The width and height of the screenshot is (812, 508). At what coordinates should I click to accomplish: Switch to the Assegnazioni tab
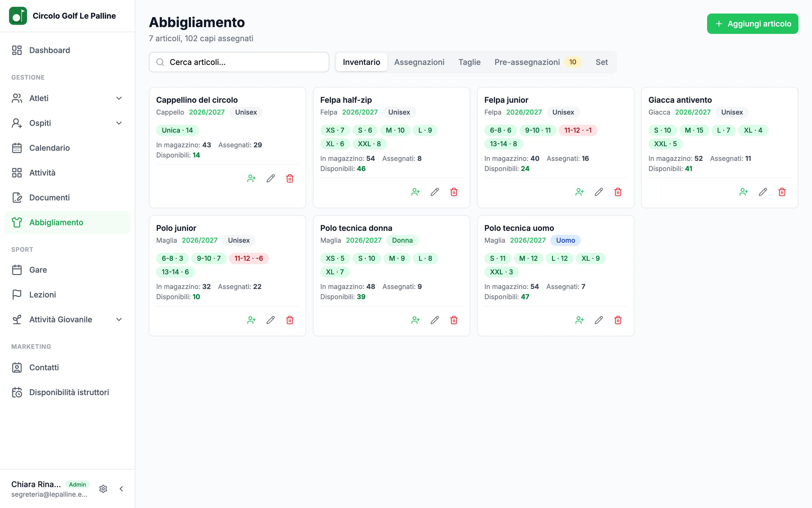419,62
